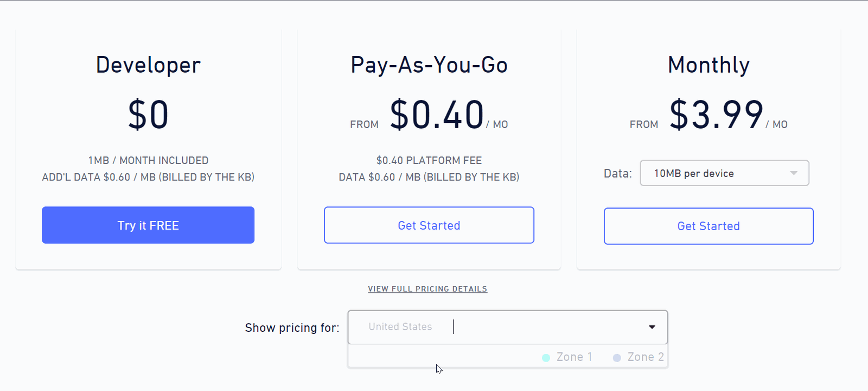This screenshot has width=868, height=391.
Task: Click the lavender Zone 2 dot
Action: click(x=617, y=358)
